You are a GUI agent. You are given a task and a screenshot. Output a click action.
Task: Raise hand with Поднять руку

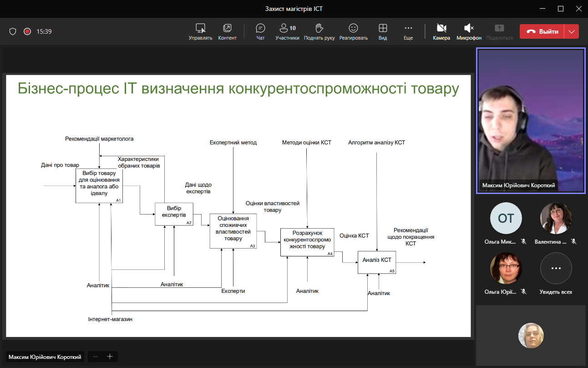(x=319, y=31)
